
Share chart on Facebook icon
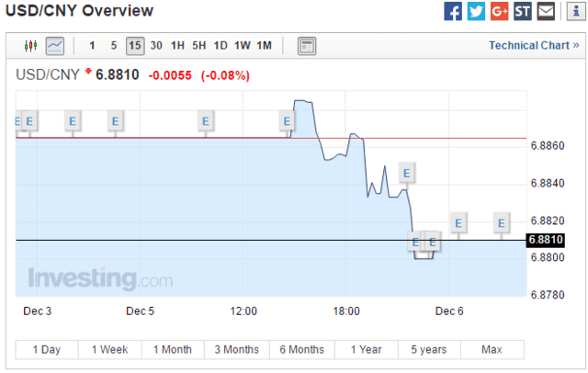(453, 11)
